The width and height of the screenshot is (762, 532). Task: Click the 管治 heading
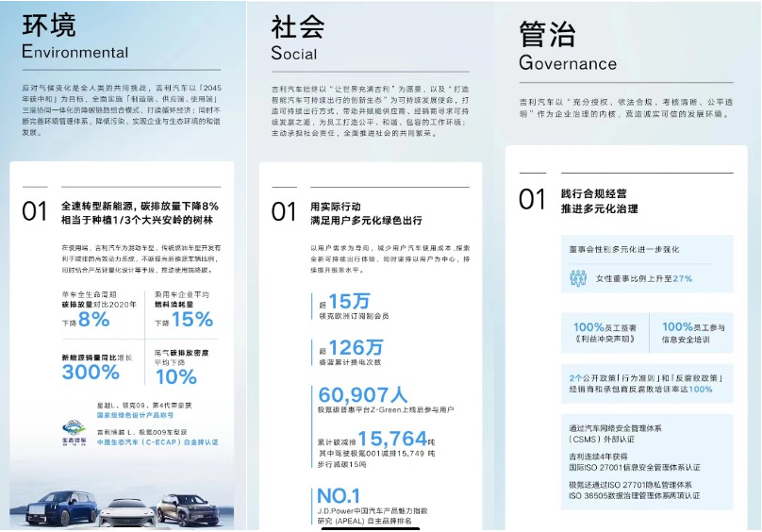click(547, 34)
